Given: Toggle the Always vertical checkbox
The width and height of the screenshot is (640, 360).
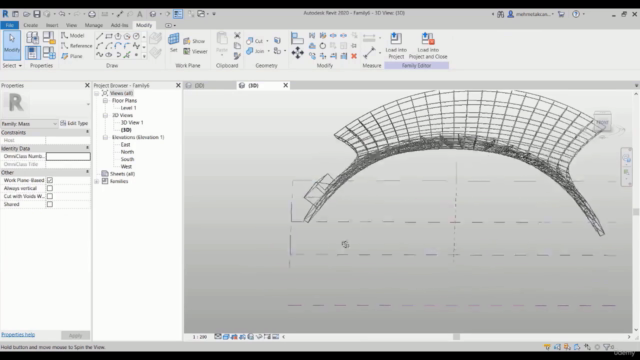Looking at the screenshot, I should (x=50, y=188).
